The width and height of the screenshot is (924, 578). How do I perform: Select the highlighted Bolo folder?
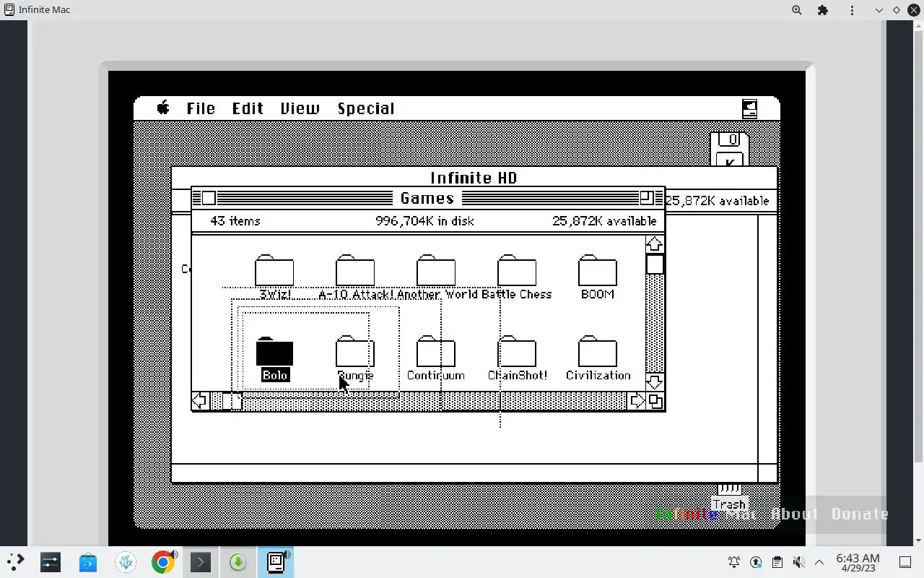tap(274, 359)
